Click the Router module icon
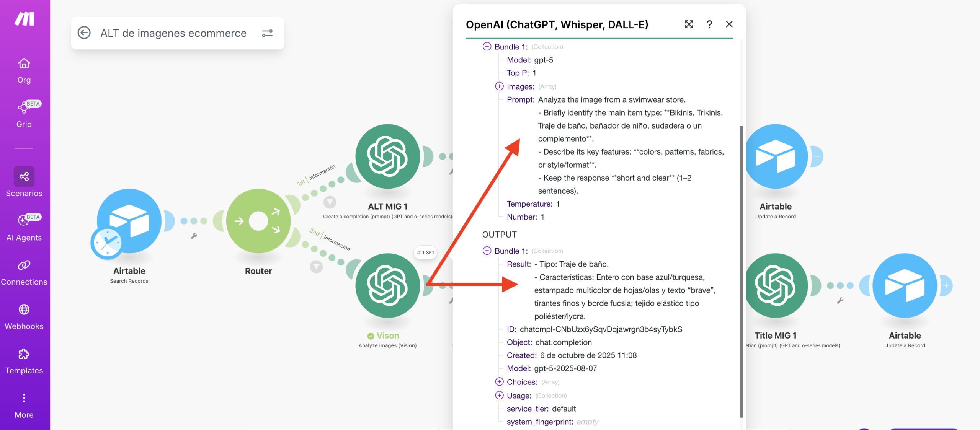The image size is (980, 430). [258, 221]
